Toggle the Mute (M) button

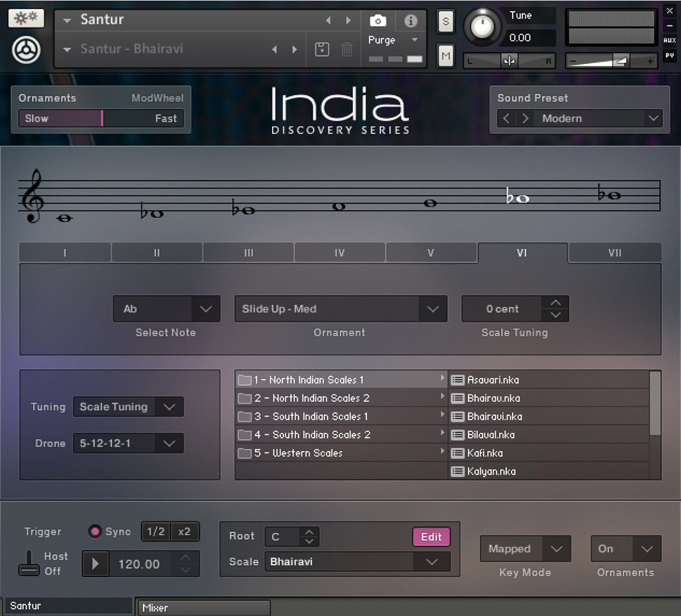(x=446, y=56)
